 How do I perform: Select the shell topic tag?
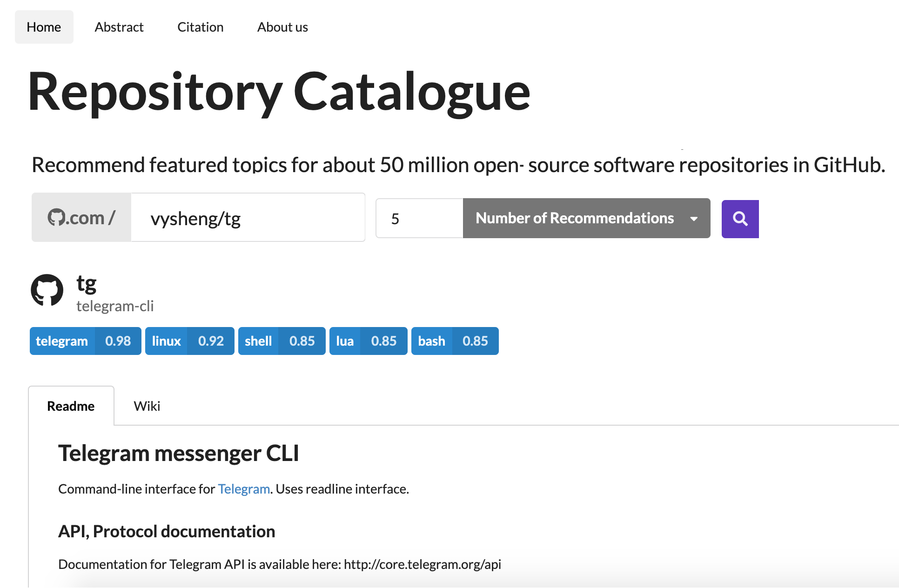[282, 341]
